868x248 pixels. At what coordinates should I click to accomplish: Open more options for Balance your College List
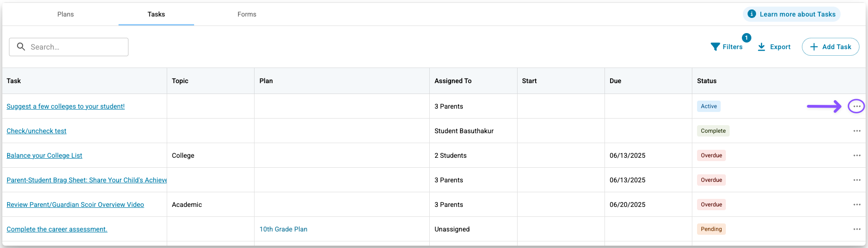(857, 155)
